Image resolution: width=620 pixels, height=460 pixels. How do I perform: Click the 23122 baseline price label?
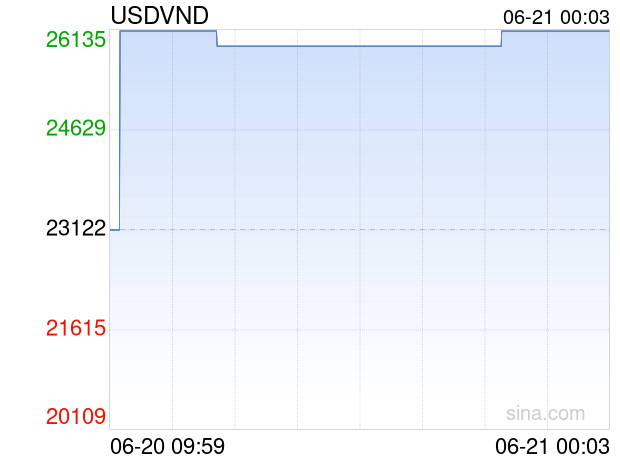[76, 228]
